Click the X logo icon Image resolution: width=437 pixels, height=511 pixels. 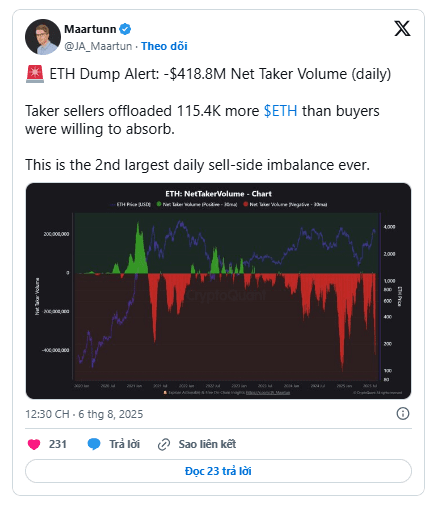pyautogui.click(x=402, y=28)
